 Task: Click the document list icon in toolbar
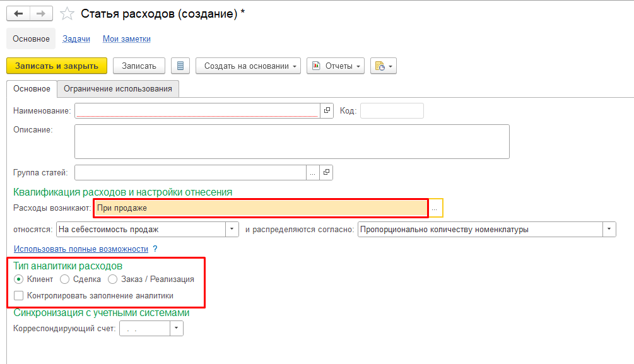tap(180, 66)
